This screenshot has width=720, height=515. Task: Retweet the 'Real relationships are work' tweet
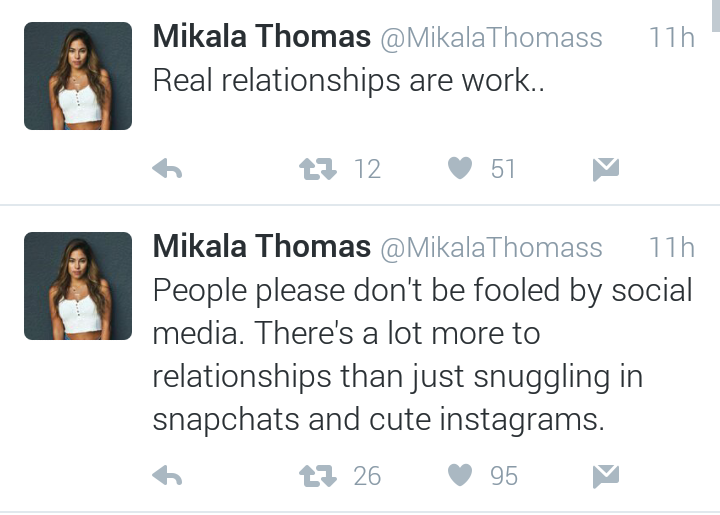click(x=318, y=168)
